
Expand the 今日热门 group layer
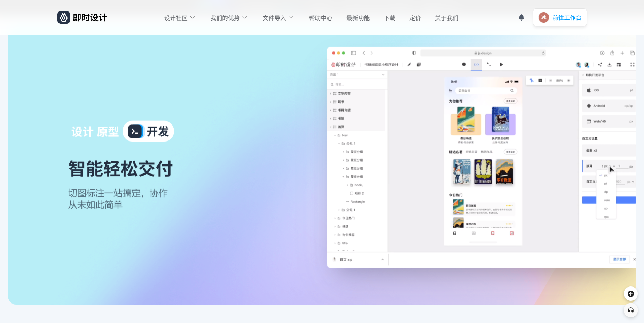pyautogui.click(x=335, y=218)
